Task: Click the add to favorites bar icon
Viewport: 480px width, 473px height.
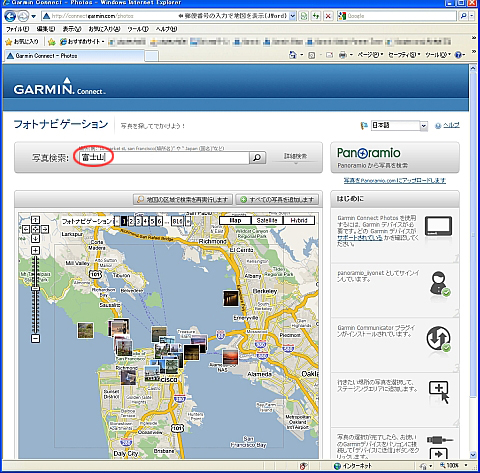Action: point(51,42)
